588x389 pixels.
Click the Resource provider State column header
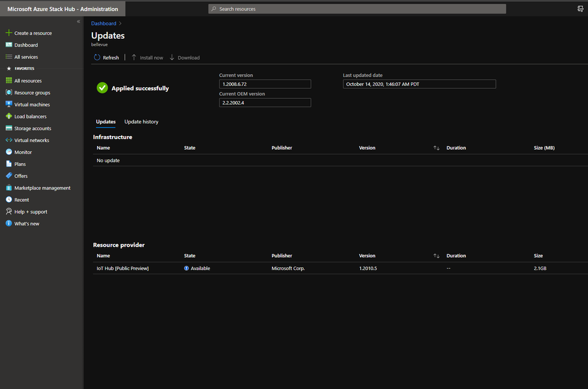click(x=190, y=256)
